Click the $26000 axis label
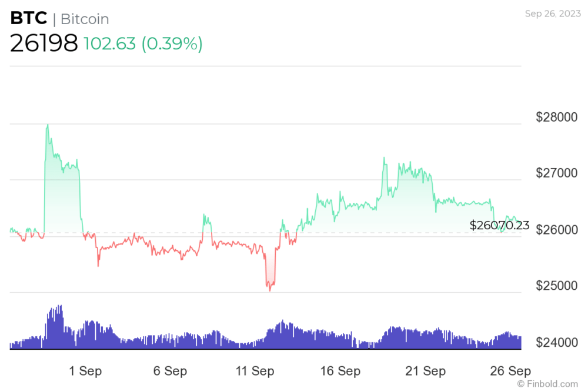 point(556,229)
